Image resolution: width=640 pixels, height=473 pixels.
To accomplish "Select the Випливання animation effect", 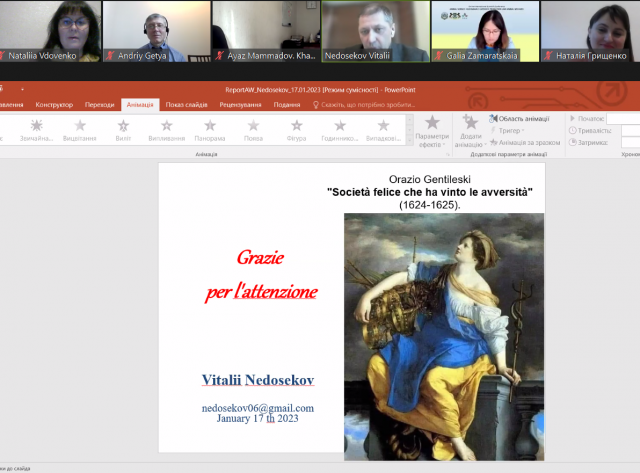I will tap(167, 130).
